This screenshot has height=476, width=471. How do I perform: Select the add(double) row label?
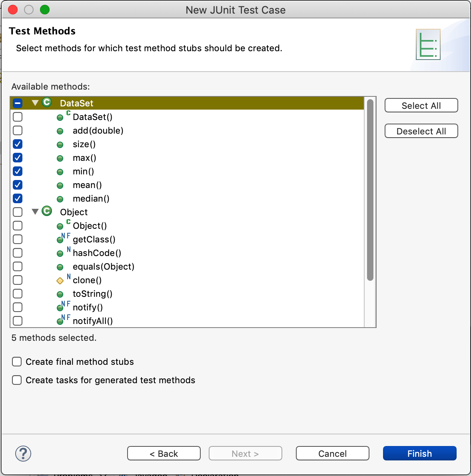click(x=98, y=130)
